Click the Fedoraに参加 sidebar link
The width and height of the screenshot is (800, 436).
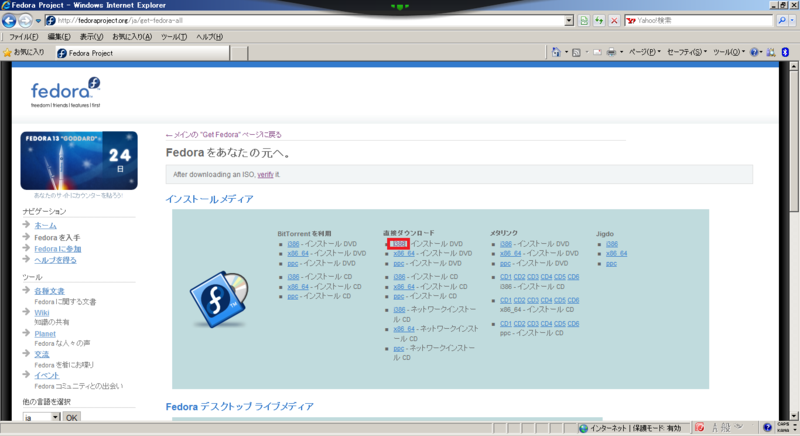(x=58, y=249)
